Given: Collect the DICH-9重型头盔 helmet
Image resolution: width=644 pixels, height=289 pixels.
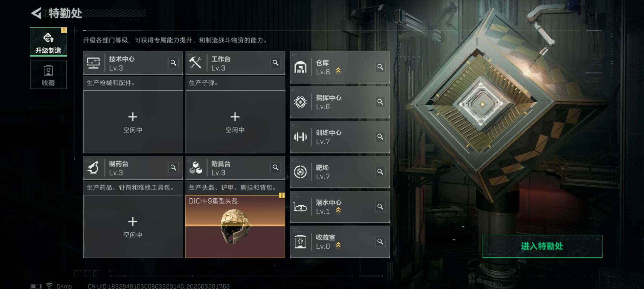Looking at the screenshot, I should point(235,227).
